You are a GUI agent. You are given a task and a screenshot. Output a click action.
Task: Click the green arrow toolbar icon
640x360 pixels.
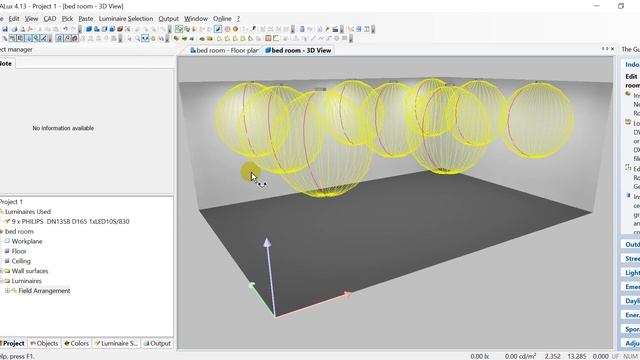184,38
